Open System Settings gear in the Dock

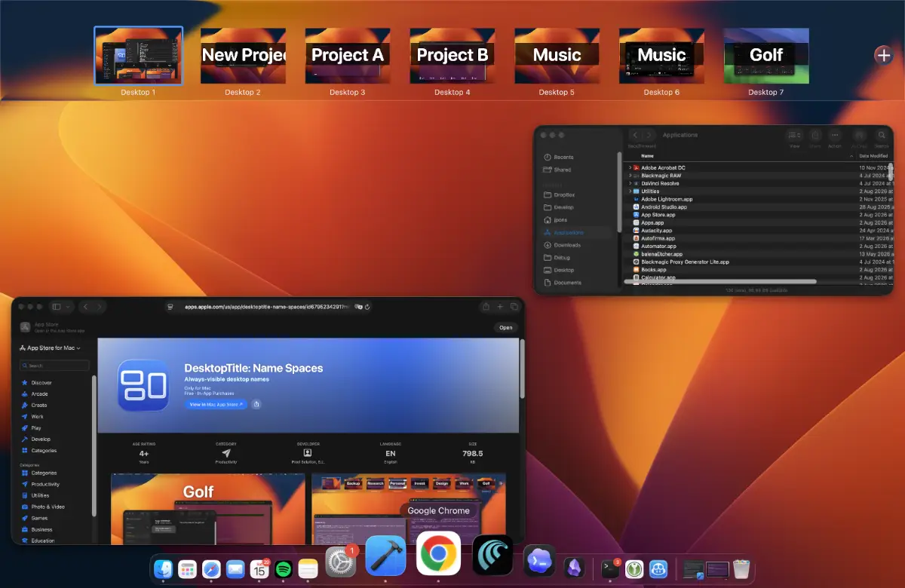point(341,562)
